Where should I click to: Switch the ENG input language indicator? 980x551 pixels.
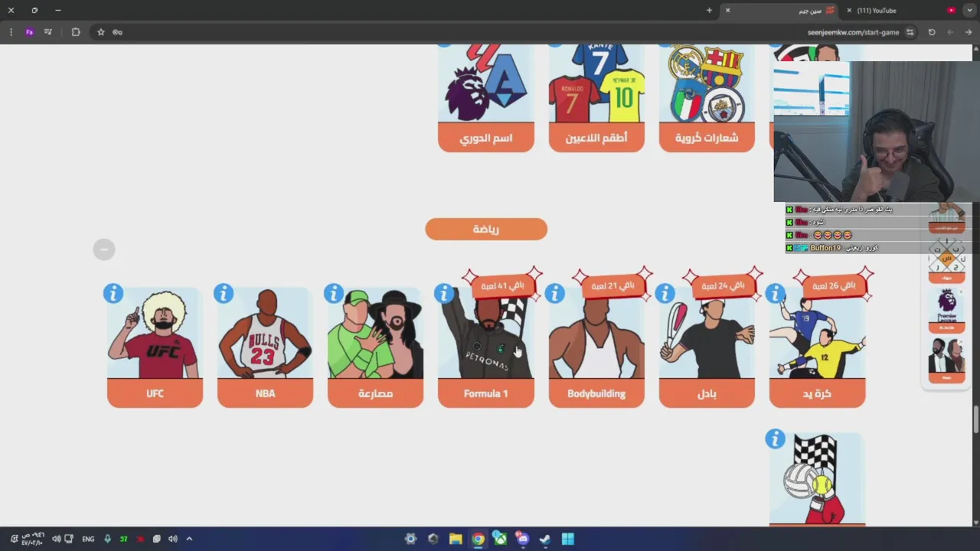point(88,539)
